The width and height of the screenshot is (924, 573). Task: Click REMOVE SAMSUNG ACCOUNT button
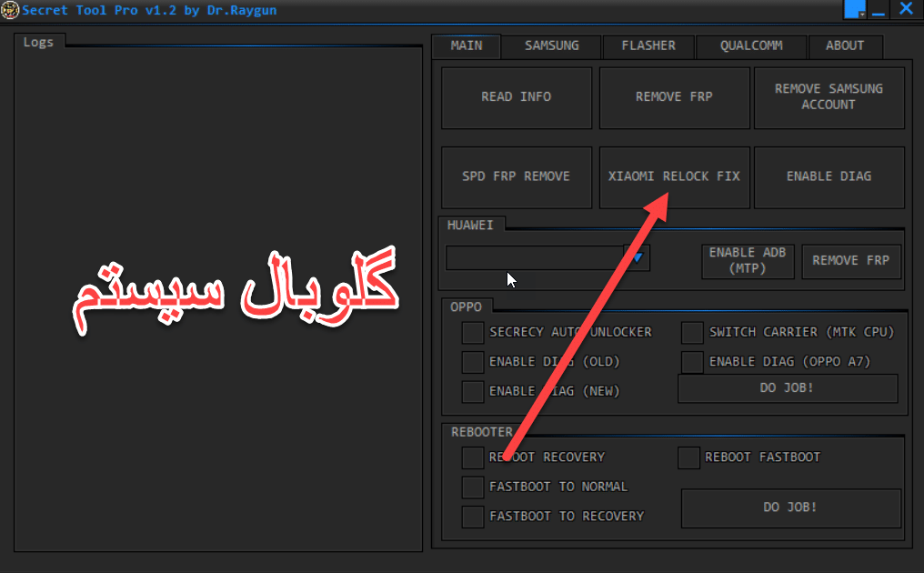tap(829, 97)
